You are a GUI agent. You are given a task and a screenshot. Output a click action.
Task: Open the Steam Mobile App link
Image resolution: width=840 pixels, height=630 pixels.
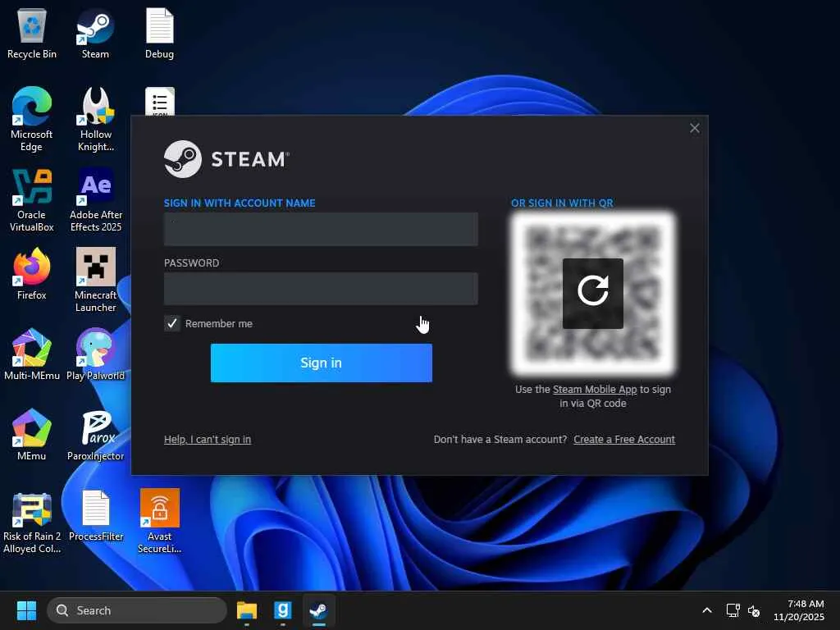tap(595, 390)
